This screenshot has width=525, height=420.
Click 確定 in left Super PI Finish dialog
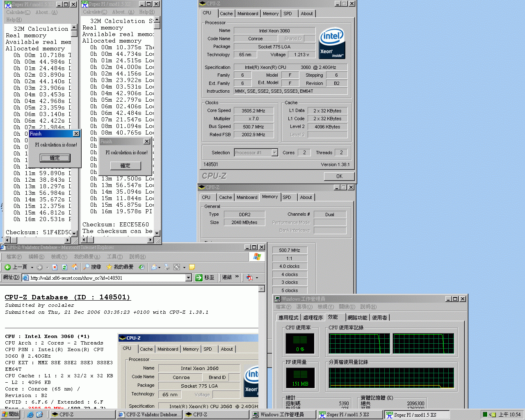click(55, 158)
